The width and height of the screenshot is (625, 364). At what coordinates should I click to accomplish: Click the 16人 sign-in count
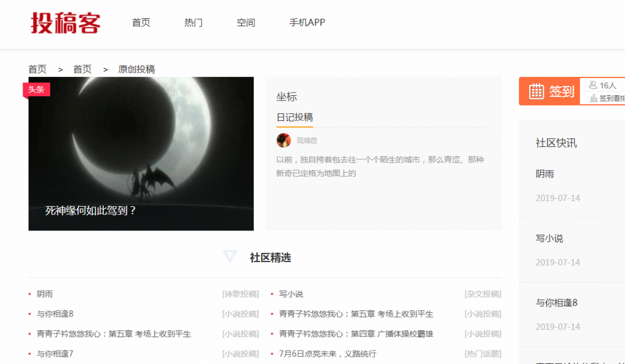(x=608, y=85)
